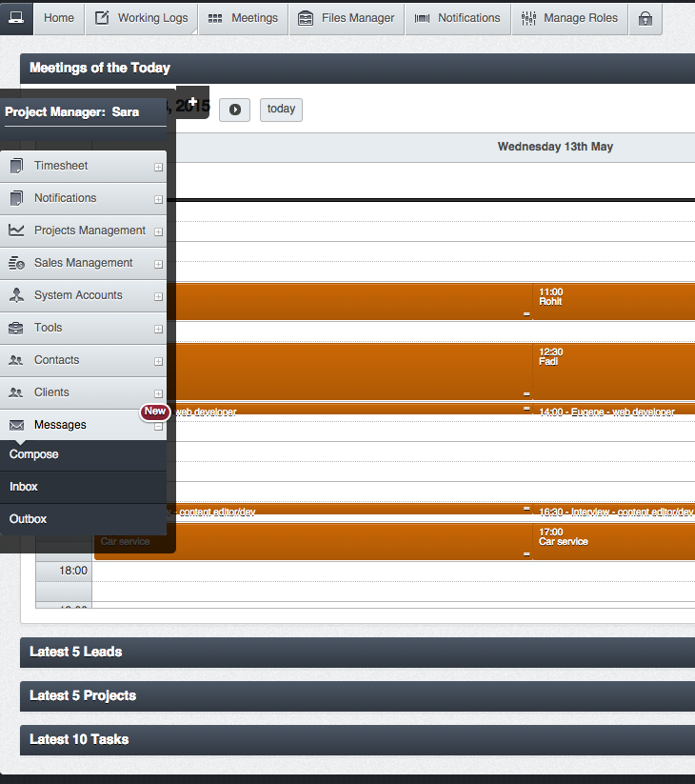Open the Files Manager tab
This screenshot has width=695, height=784.
click(x=346, y=18)
